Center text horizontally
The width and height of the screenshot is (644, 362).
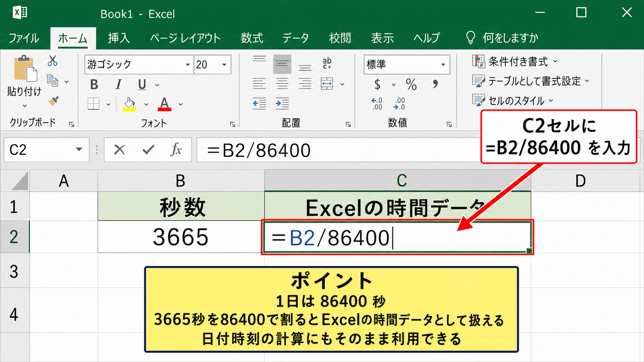(282, 83)
